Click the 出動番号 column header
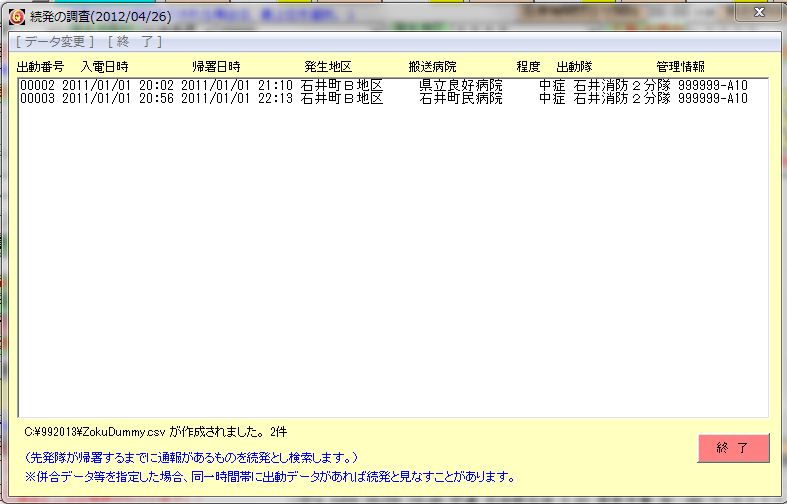787x504 pixels. click(40, 66)
